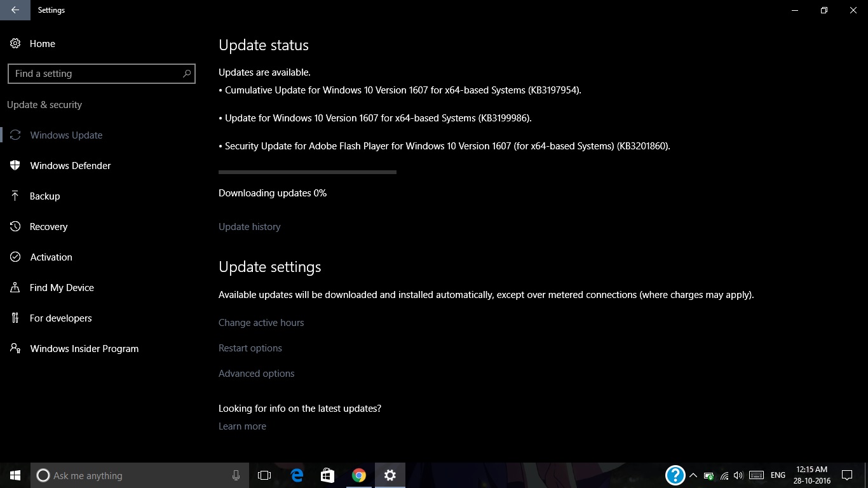Click the Find a setting search box
Screen dimensions: 868x488
(x=102, y=74)
